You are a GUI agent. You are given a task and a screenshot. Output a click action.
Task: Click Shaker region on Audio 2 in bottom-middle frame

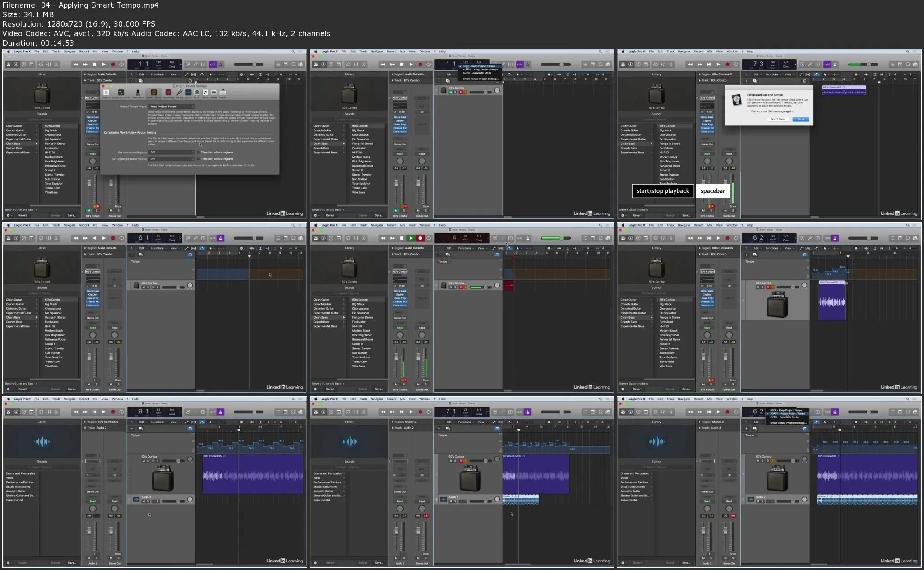(521, 499)
